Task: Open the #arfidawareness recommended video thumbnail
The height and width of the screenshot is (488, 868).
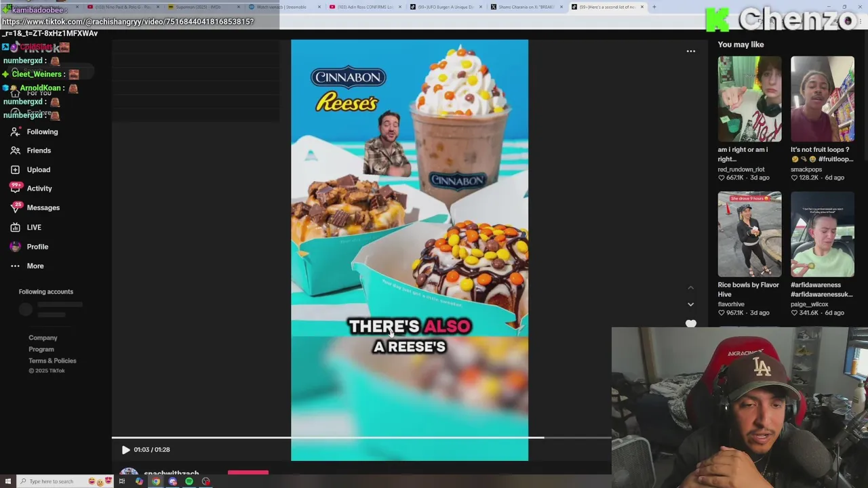Action: (822, 235)
